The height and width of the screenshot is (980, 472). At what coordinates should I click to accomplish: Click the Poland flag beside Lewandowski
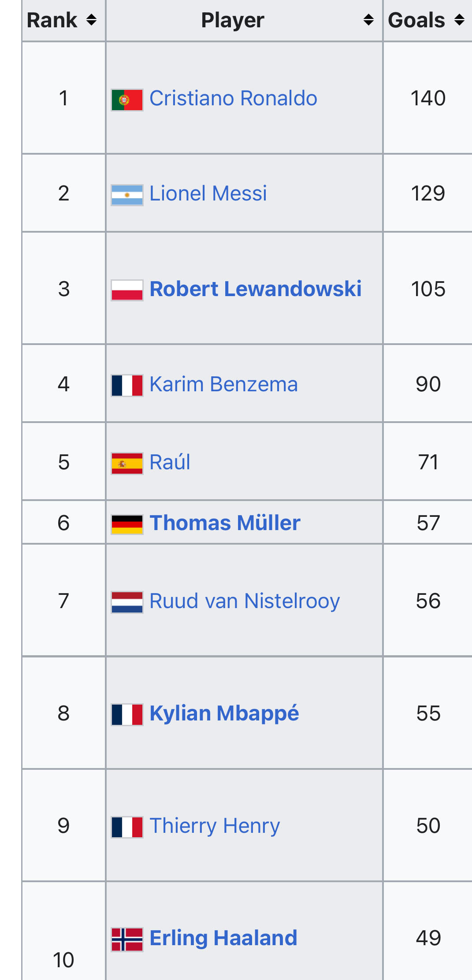pos(127,290)
